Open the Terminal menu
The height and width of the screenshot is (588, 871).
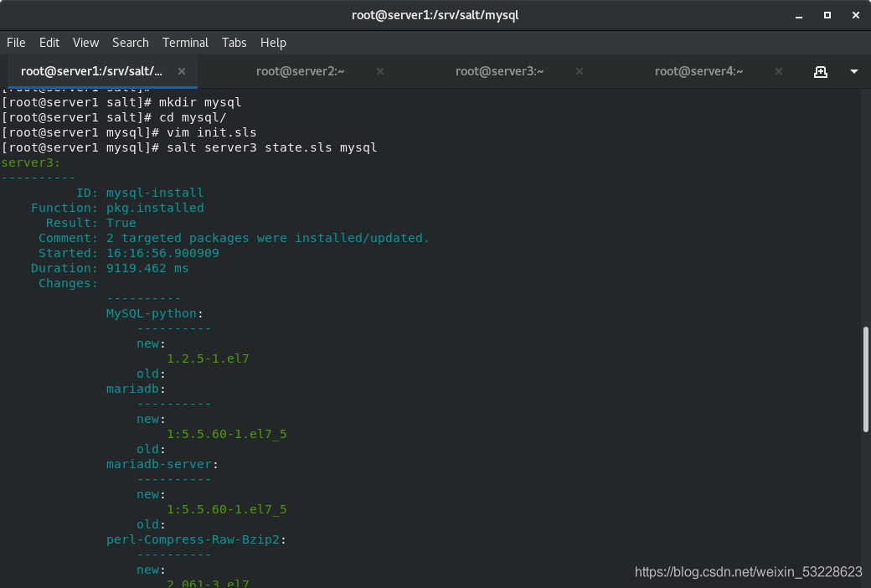pyautogui.click(x=185, y=43)
